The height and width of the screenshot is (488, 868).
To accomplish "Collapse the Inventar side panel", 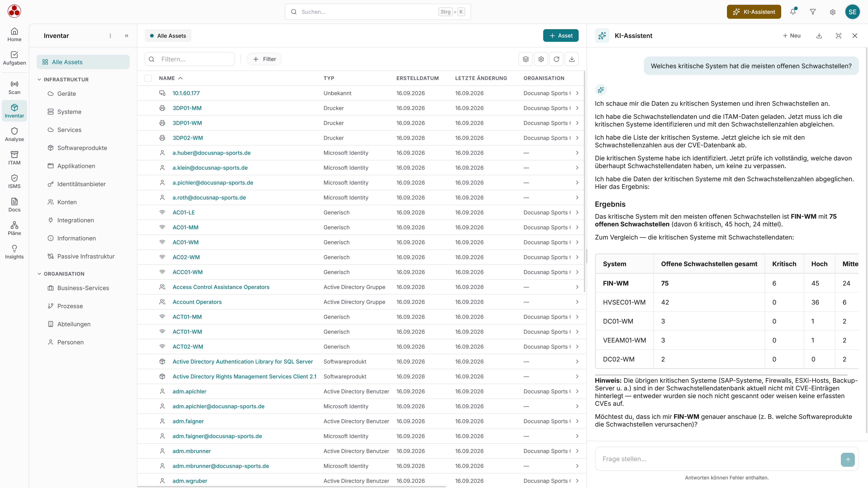I will pos(127,36).
